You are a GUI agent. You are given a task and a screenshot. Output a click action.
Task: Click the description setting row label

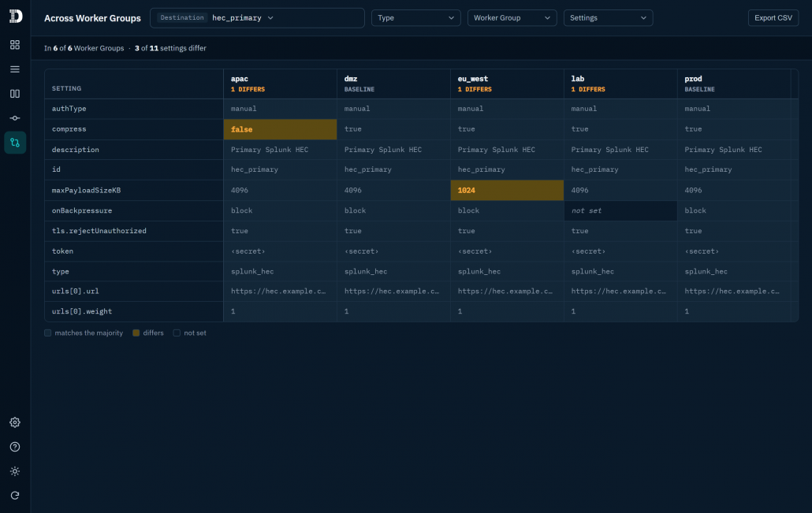75,150
